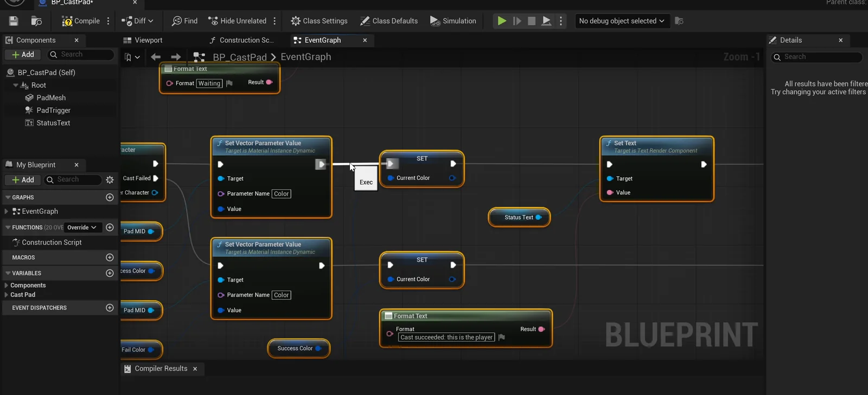Start Play in editor

(x=502, y=21)
